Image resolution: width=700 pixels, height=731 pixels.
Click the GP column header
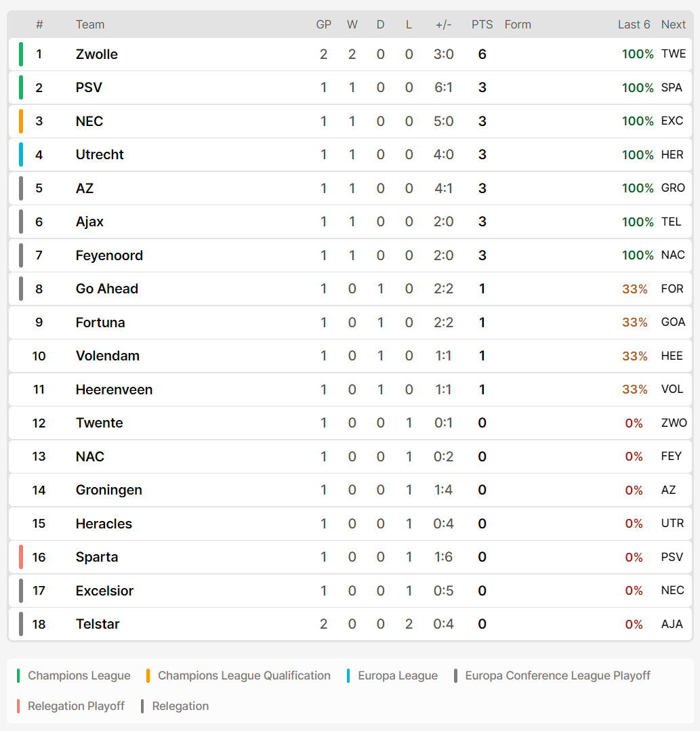tap(324, 24)
